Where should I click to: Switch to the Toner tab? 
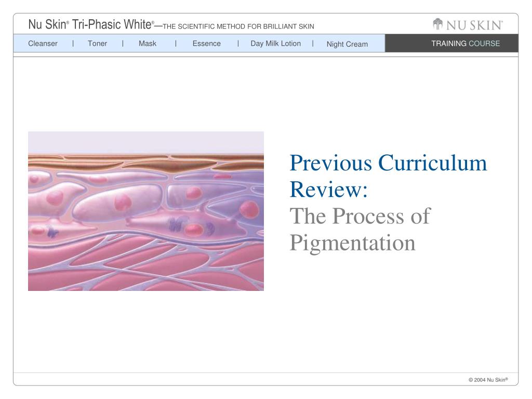tap(97, 44)
